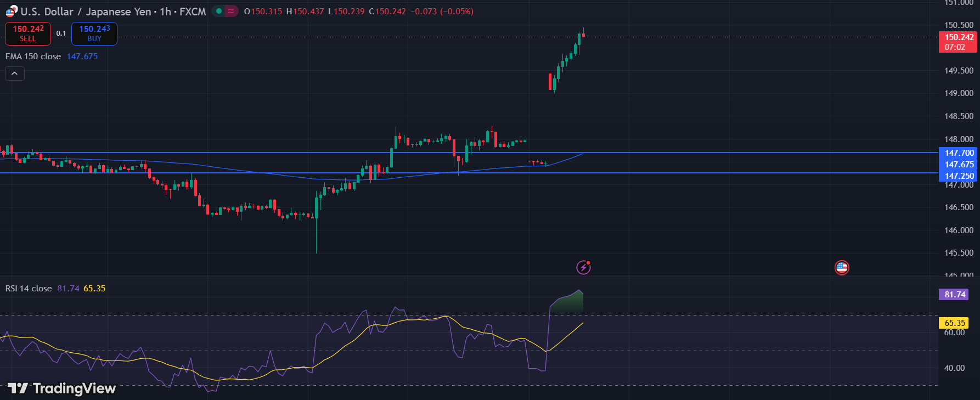Click the blue EMA value 147.675 in legend
This screenshot has width=980, height=400.
click(82, 57)
